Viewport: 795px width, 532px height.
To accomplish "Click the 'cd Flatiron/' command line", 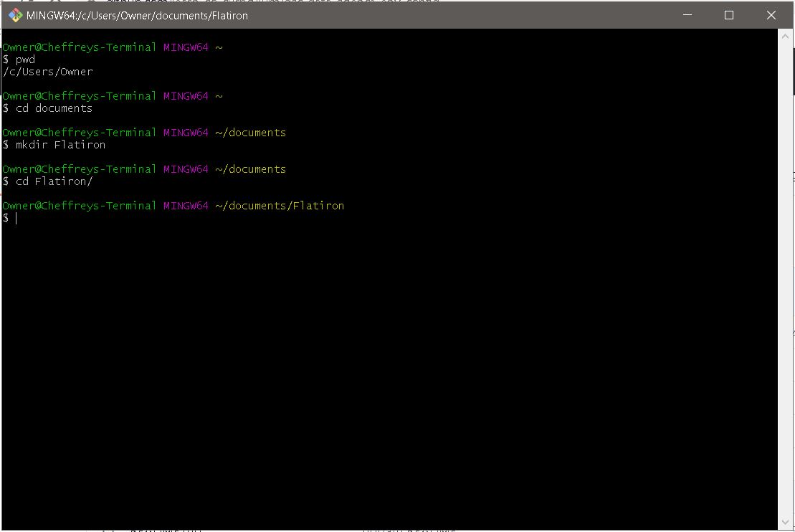I will click(x=47, y=181).
